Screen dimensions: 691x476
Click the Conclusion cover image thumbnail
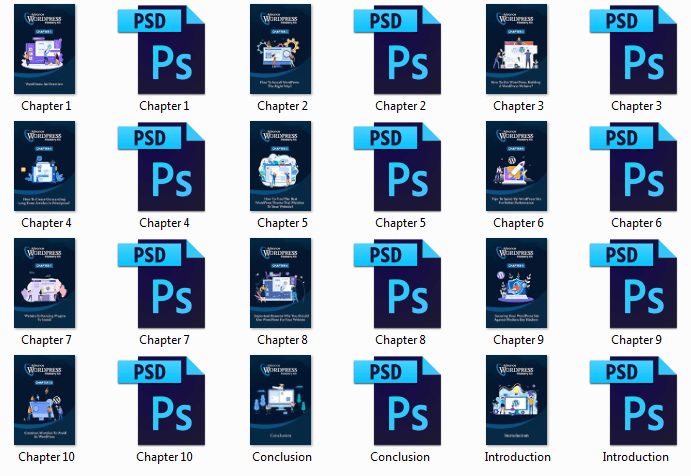click(x=281, y=400)
